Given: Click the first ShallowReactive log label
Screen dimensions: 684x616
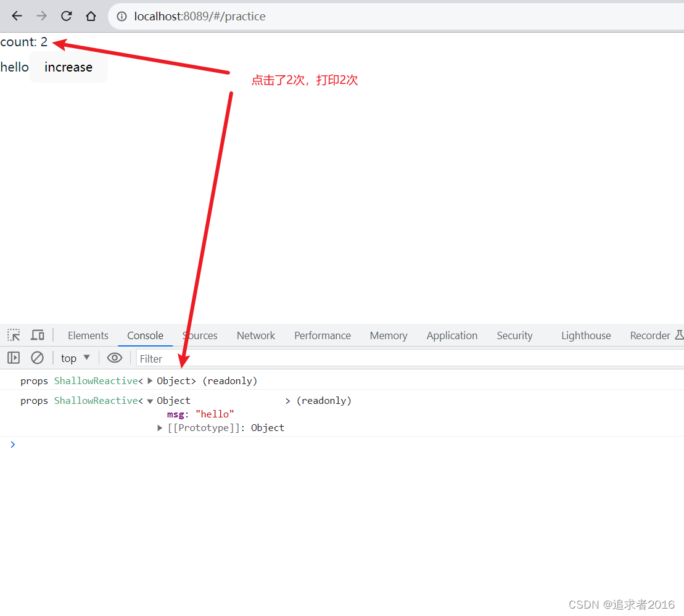Looking at the screenshot, I should coord(96,381).
